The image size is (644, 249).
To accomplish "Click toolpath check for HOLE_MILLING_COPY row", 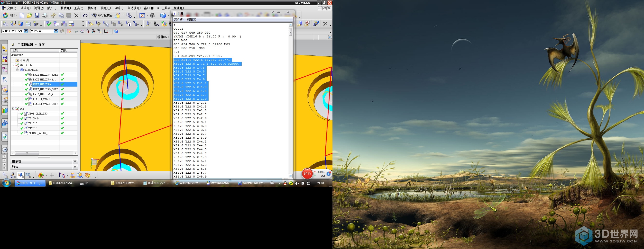I will click(62, 89).
